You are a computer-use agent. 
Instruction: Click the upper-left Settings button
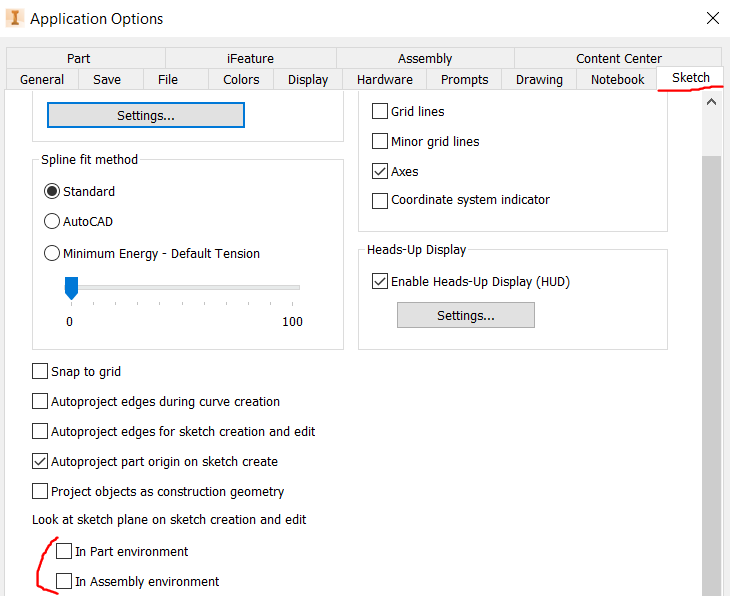(146, 116)
